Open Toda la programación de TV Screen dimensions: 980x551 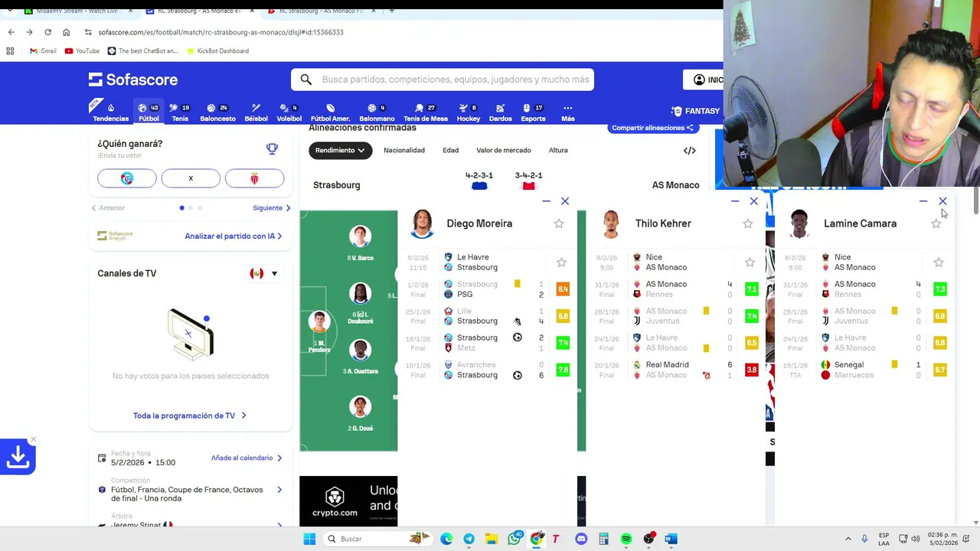coord(190,416)
